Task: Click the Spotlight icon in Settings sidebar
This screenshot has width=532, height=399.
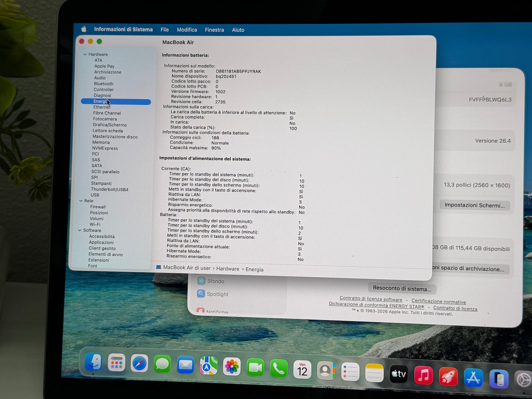Action: (201, 294)
